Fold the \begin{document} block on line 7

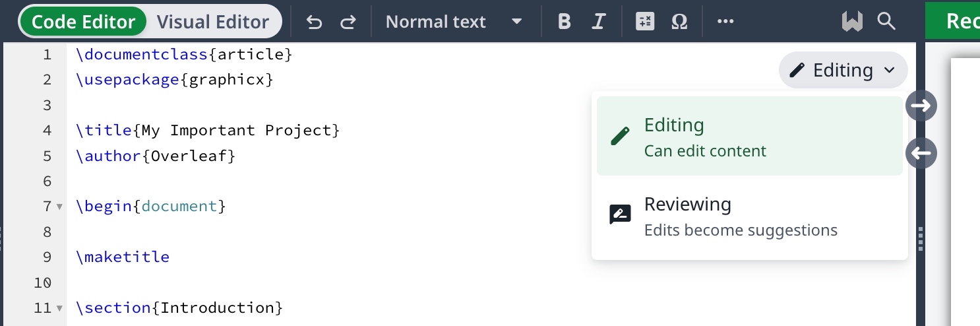pyautogui.click(x=59, y=207)
